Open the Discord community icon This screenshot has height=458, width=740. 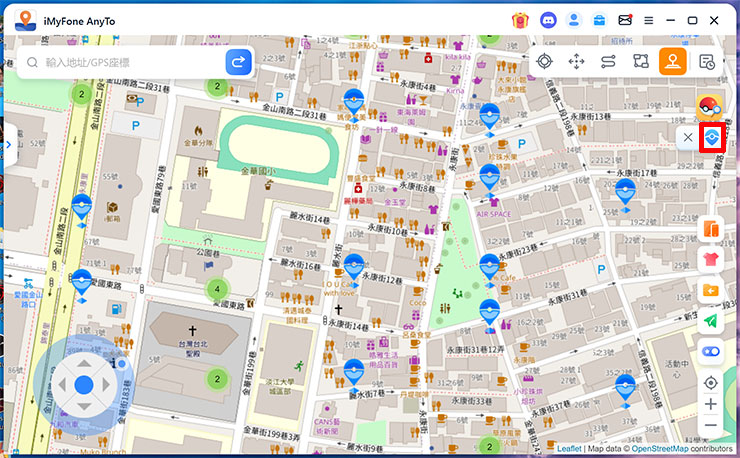(x=547, y=19)
